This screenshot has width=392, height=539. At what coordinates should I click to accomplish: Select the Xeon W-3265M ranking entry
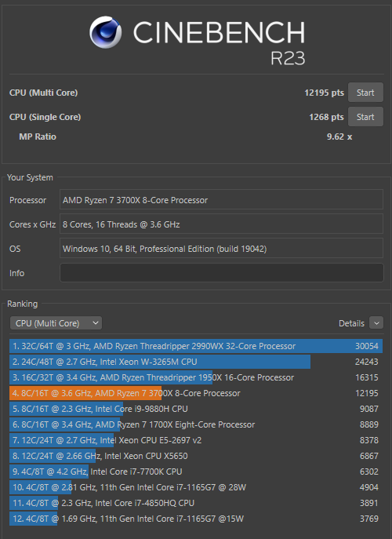pyautogui.click(x=196, y=362)
